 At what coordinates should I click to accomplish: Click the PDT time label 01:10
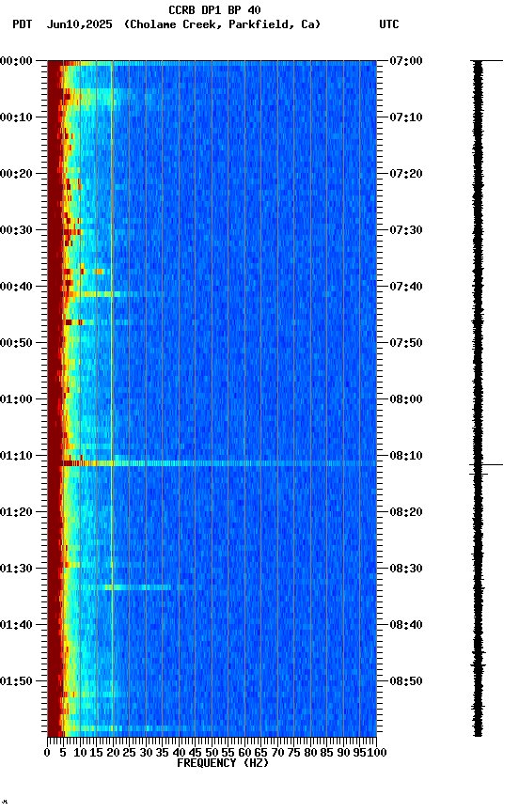click(16, 456)
